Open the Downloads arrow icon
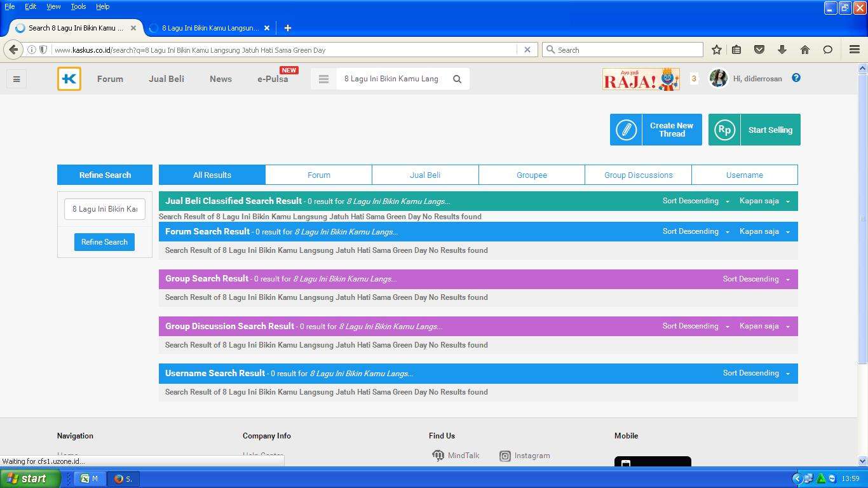The height and width of the screenshot is (488, 868). pyautogui.click(x=782, y=50)
